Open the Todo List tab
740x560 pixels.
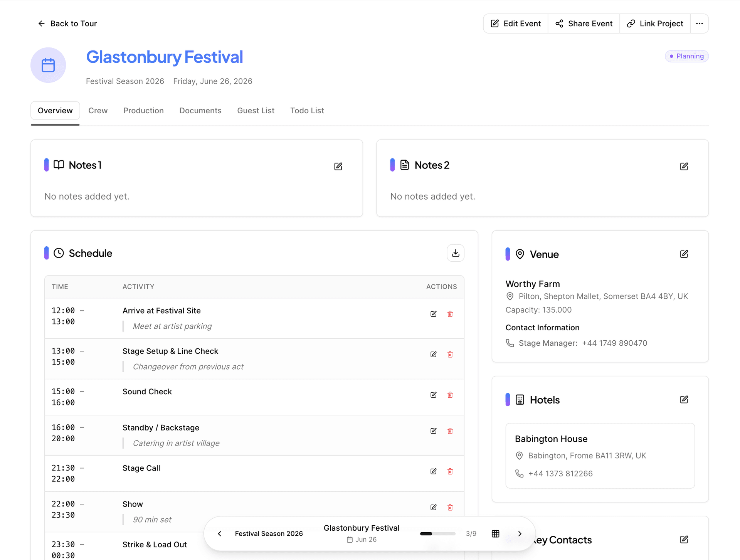pos(307,111)
